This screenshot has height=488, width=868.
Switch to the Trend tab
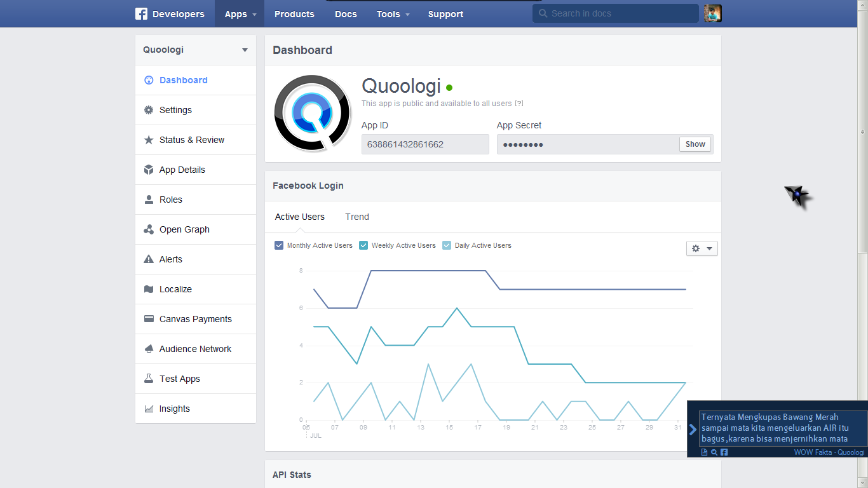click(357, 217)
